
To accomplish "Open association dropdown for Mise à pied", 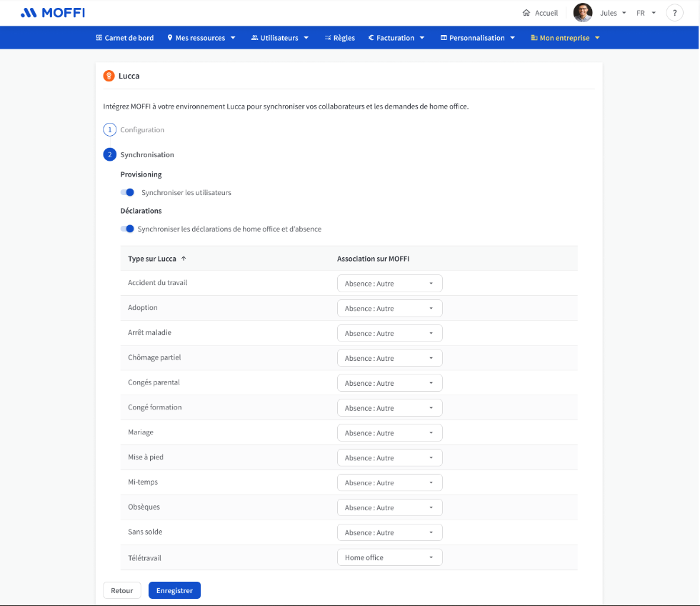I will coord(390,458).
